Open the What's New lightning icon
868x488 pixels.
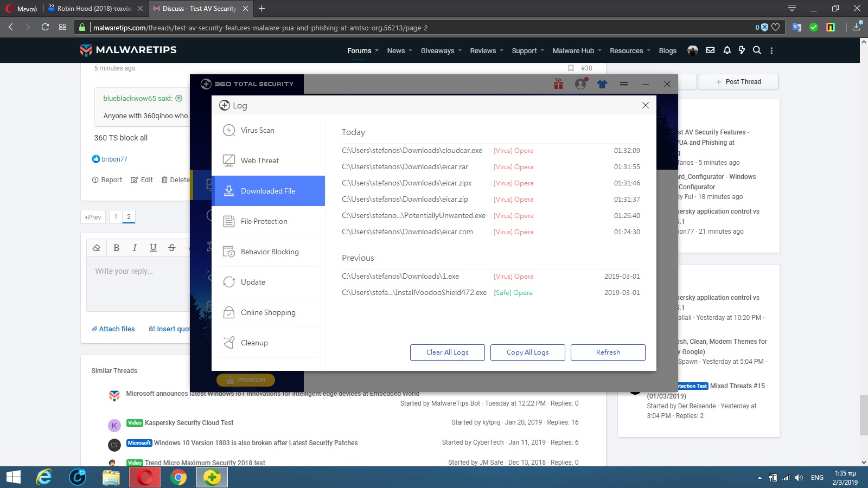tap(742, 50)
